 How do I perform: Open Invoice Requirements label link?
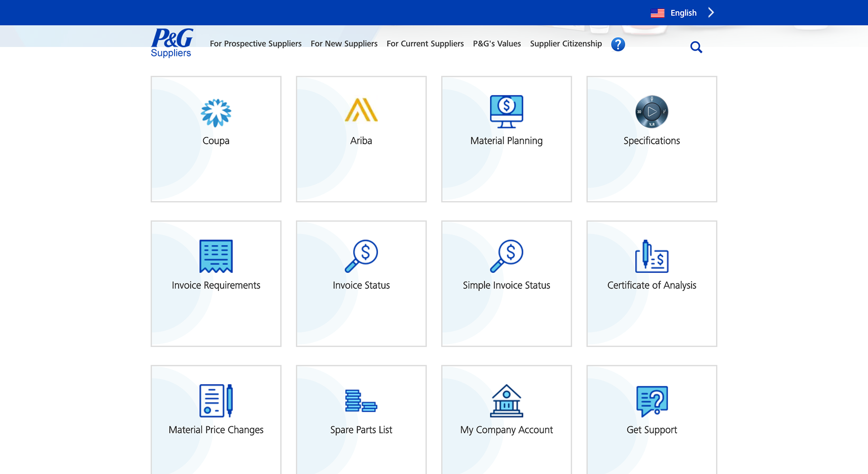[216, 285]
